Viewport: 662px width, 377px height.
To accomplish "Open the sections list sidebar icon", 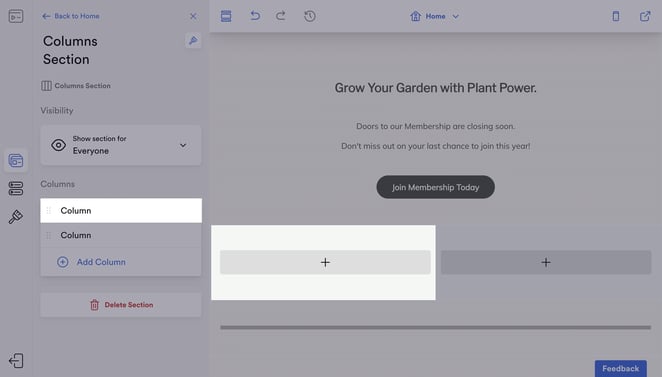I will tap(16, 188).
